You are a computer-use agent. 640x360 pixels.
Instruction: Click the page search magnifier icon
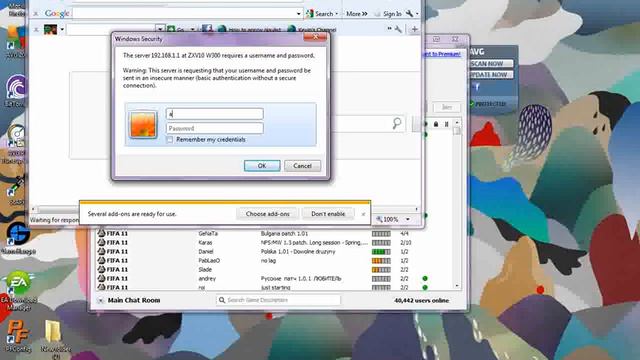click(397, 123)
